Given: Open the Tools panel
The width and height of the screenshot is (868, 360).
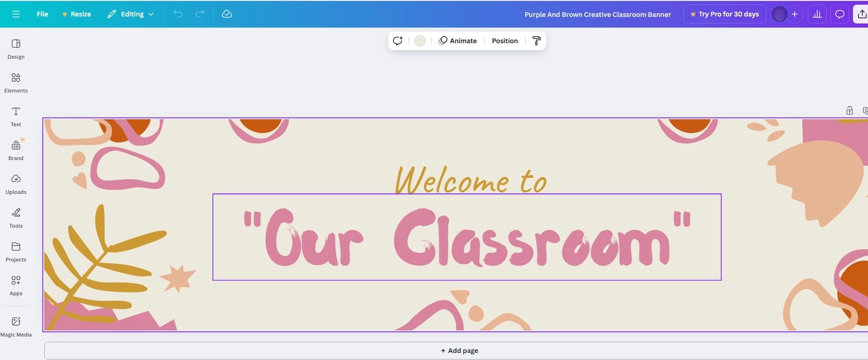Looking at the screenshot, I should pyautogui.click(x=16, y=218).
